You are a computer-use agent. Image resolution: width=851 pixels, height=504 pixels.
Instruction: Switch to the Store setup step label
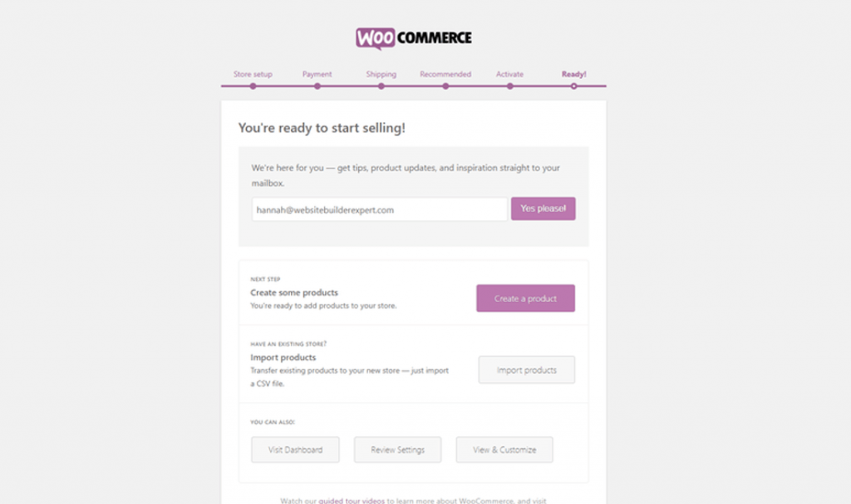click(252, 74)
